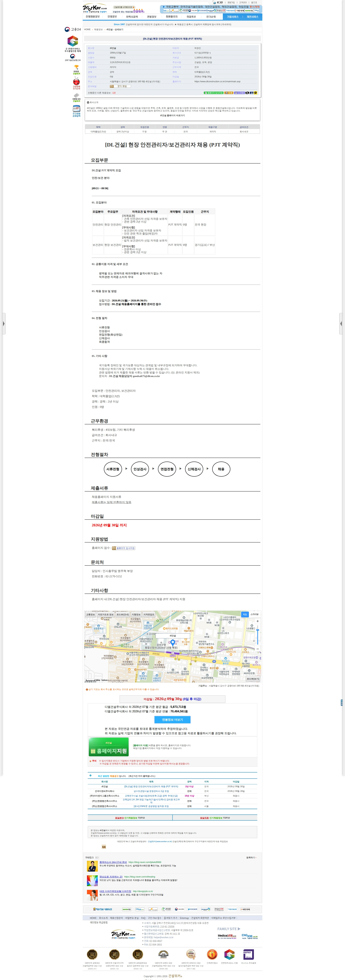Toggle map to 지도 view

coord(245,614)
